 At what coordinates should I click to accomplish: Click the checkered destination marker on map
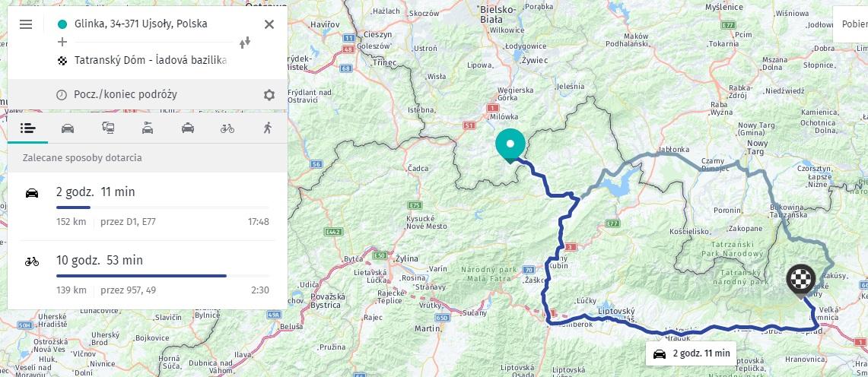pos(800,280)
